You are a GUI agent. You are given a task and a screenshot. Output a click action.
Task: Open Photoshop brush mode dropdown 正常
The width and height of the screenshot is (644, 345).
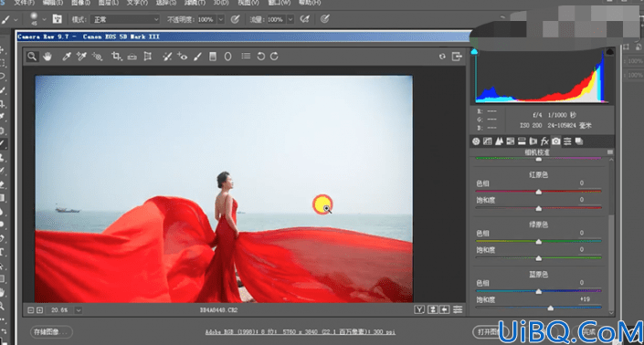tap(125, 19)
